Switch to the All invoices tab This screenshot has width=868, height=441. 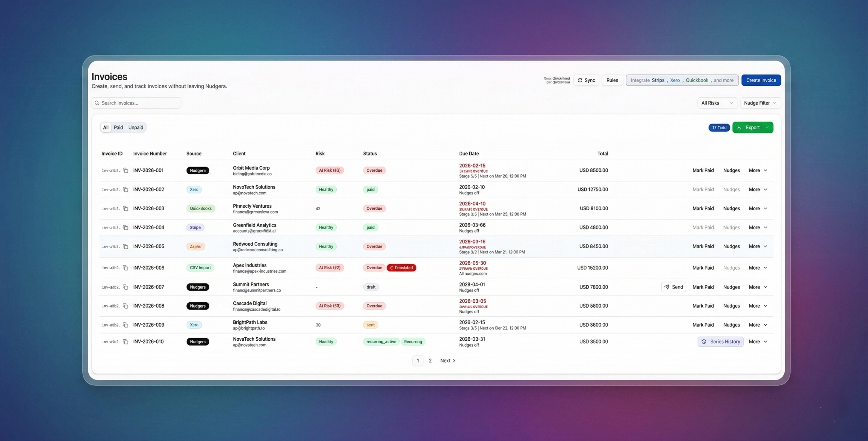click(106, 127)
